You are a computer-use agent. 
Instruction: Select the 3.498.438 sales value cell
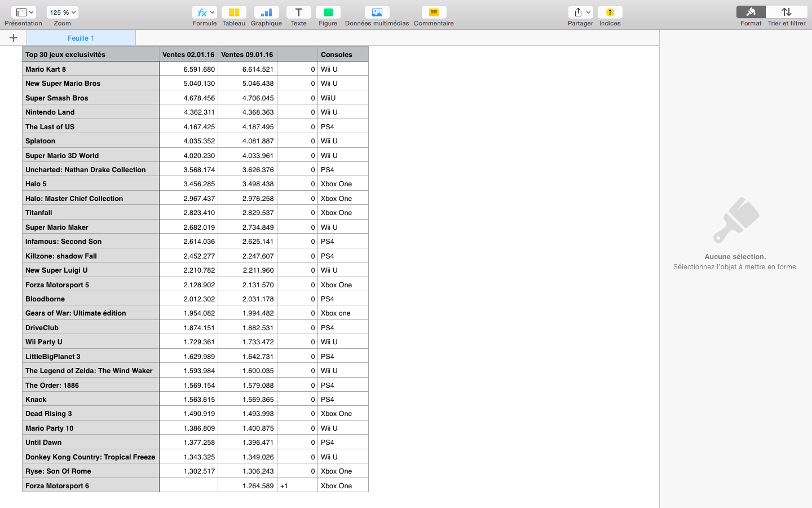pos(247,183)
